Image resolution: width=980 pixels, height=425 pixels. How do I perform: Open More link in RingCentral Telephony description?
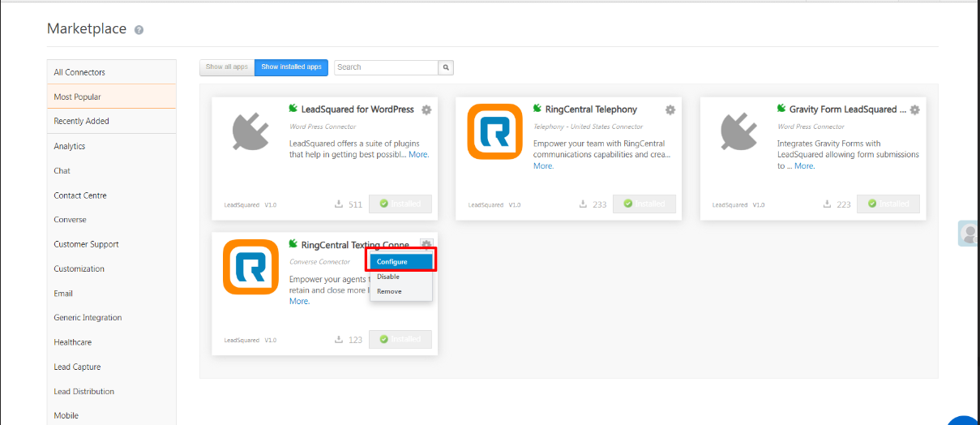click(543, 165)
